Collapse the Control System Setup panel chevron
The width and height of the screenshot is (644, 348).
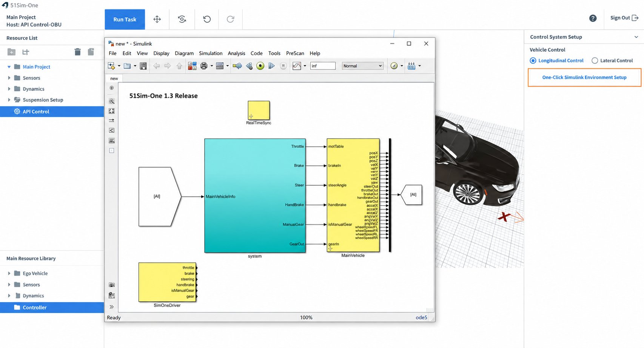point(636,37)
